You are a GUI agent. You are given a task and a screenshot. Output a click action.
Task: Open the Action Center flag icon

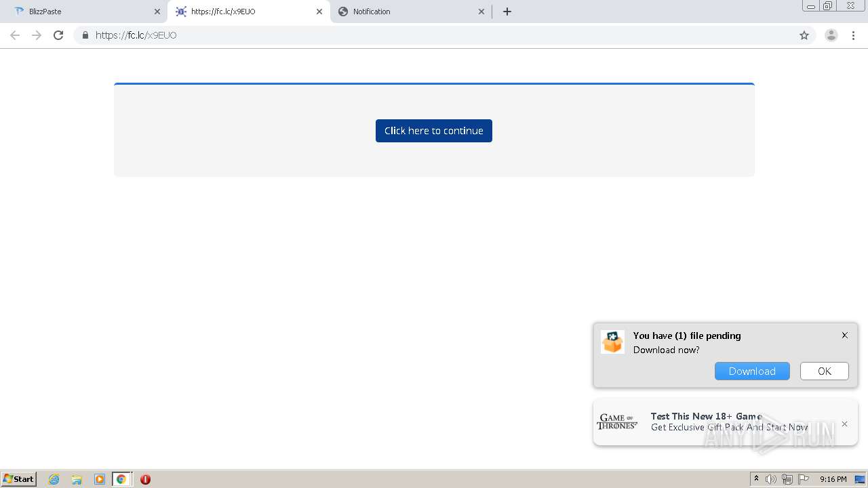point(804,479)
